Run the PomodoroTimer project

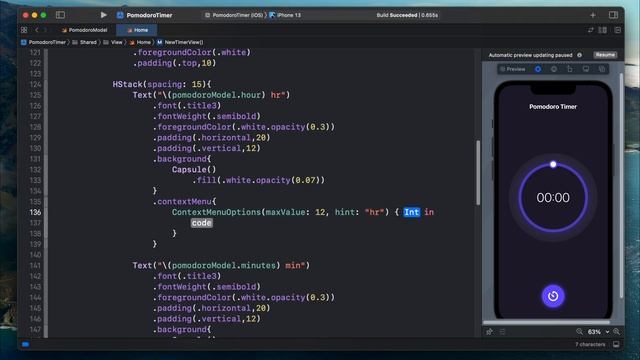pos(103,15)
